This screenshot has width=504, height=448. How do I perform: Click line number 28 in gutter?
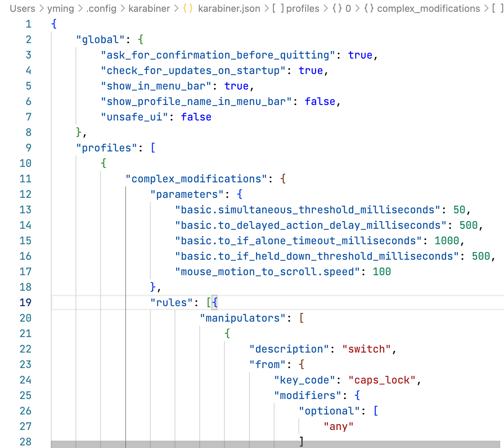click(x=25, y=442)
